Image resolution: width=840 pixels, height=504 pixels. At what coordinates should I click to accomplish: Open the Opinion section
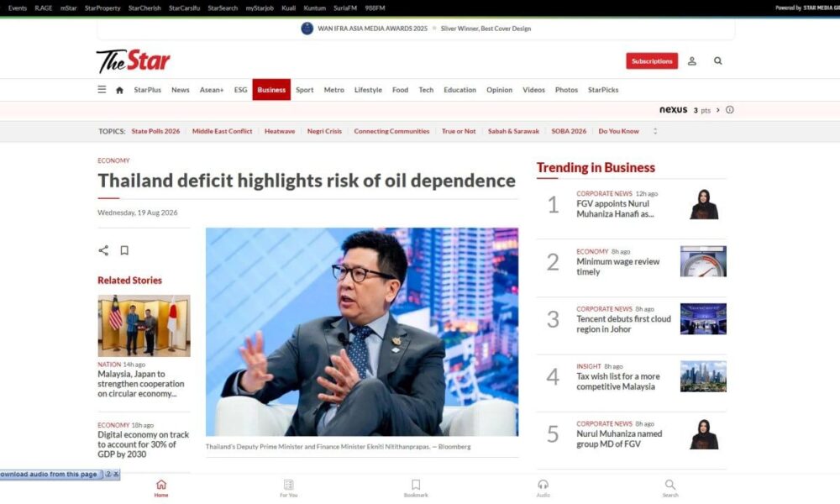pyautogui.click(x=499, y=90)
